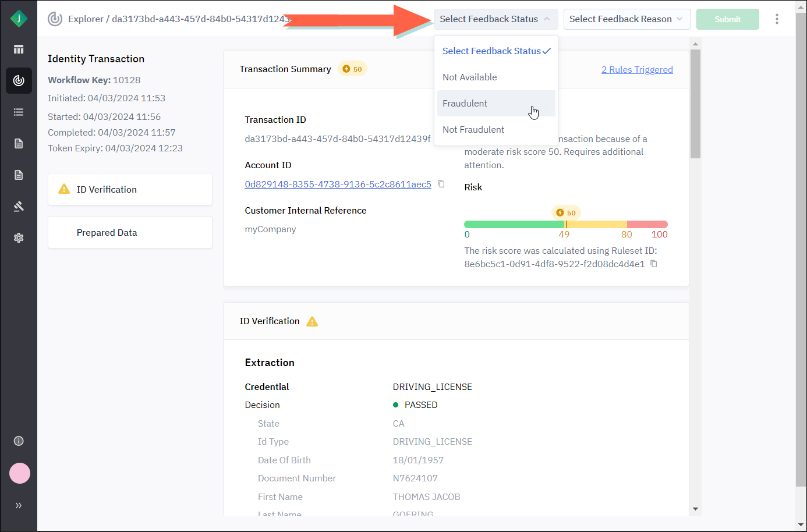
Task: Choose Not Fraudulent from feedback status list
Action: 473,130
